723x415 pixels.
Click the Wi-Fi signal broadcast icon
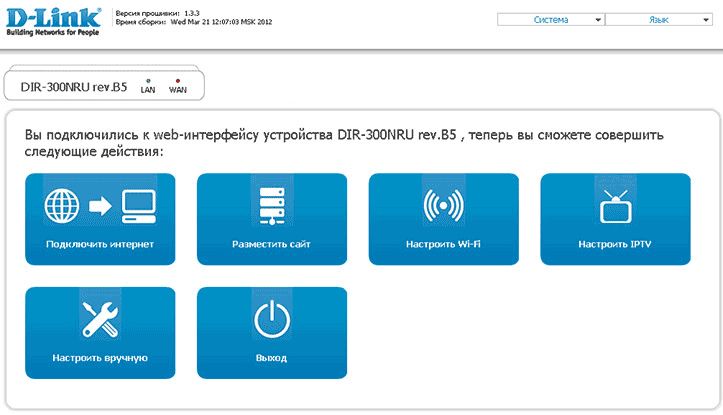pos(443,205)
